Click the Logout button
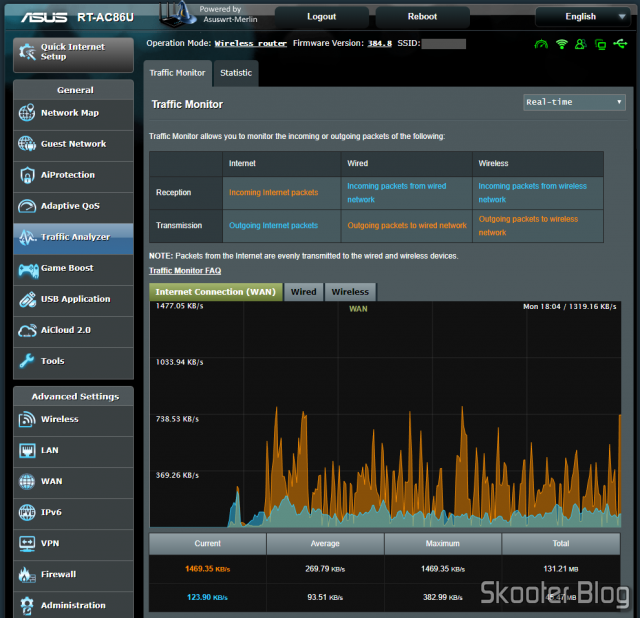The height and width of the screenshot is (618, 640). coord(322,17)
